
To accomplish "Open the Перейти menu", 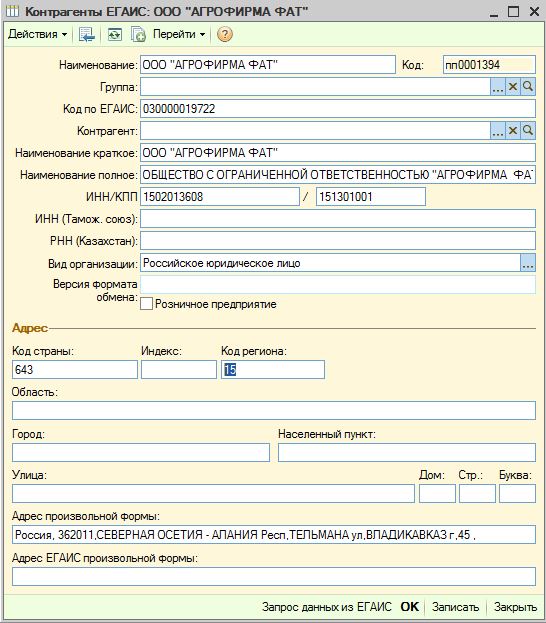I will tap(179, 35).
